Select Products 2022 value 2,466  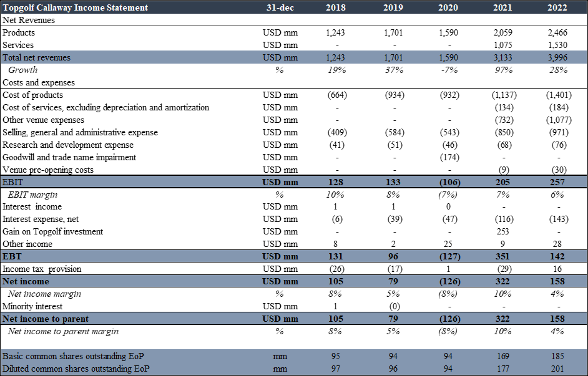557,32
